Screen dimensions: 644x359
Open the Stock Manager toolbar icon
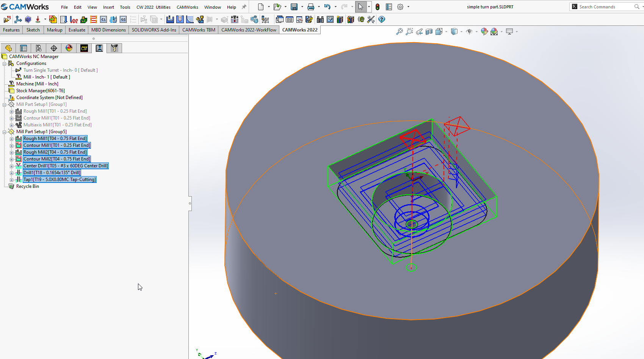28,19
